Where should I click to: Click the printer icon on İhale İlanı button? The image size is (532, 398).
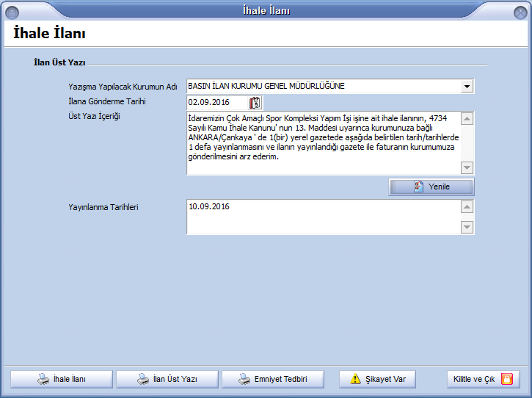44,380
